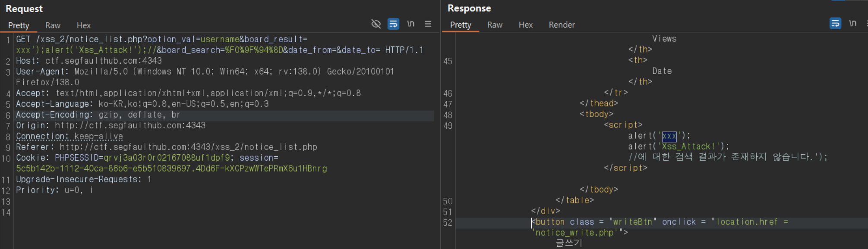Click the button class writeBtn line

point(660,222)
